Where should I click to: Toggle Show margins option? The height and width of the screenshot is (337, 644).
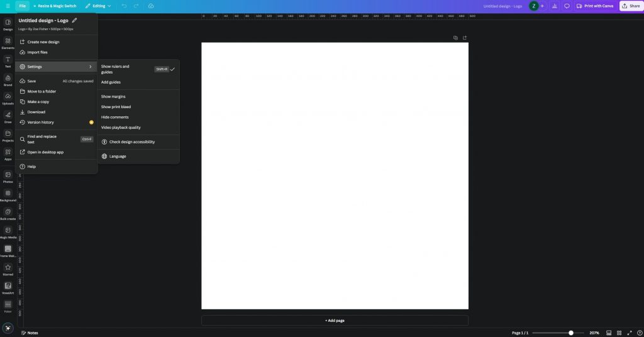click(x=113, y=97)
